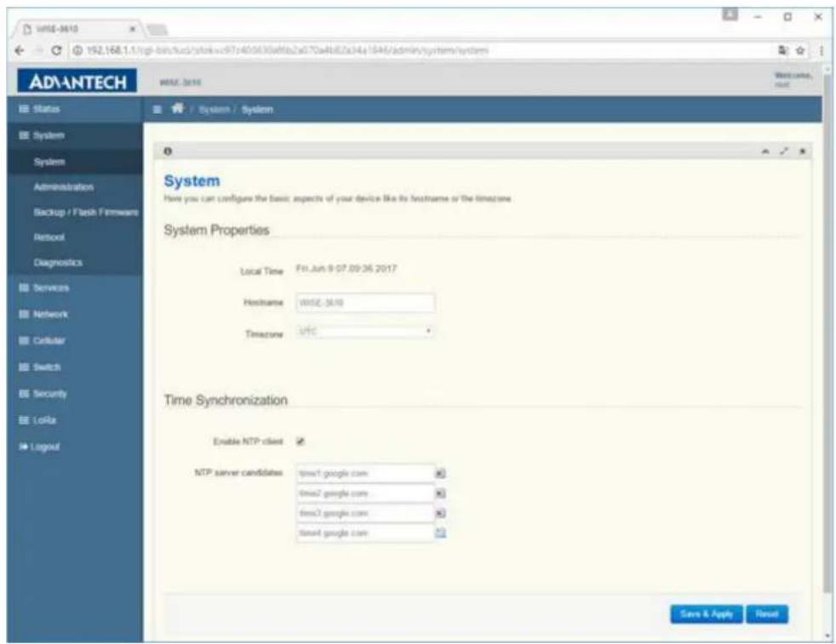Collapse panel using the up arrow icon

click(765, 151)
